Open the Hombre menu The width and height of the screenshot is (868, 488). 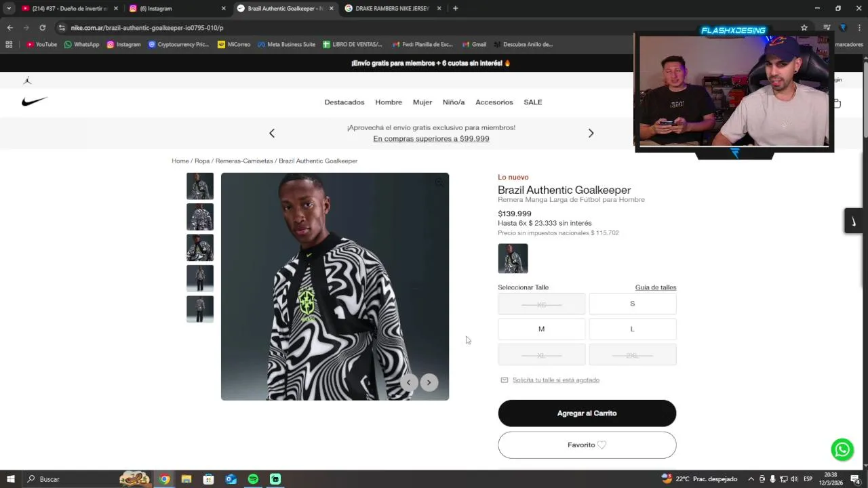389,102
